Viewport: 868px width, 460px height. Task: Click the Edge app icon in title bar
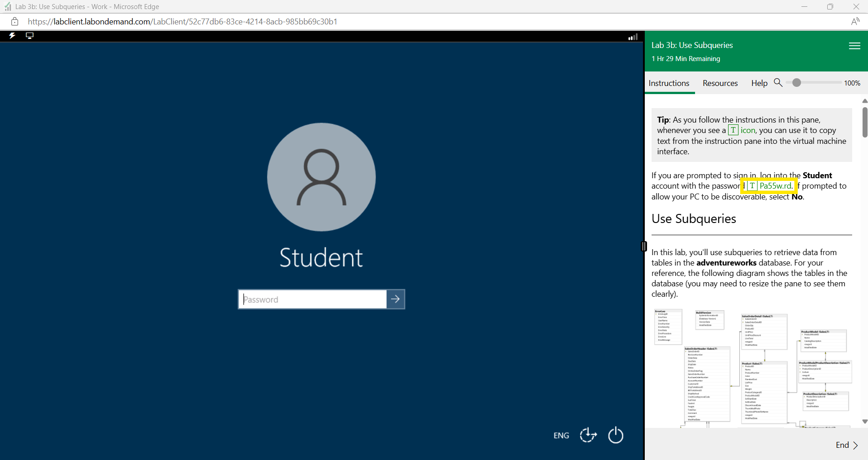click(x=8, y=6)
